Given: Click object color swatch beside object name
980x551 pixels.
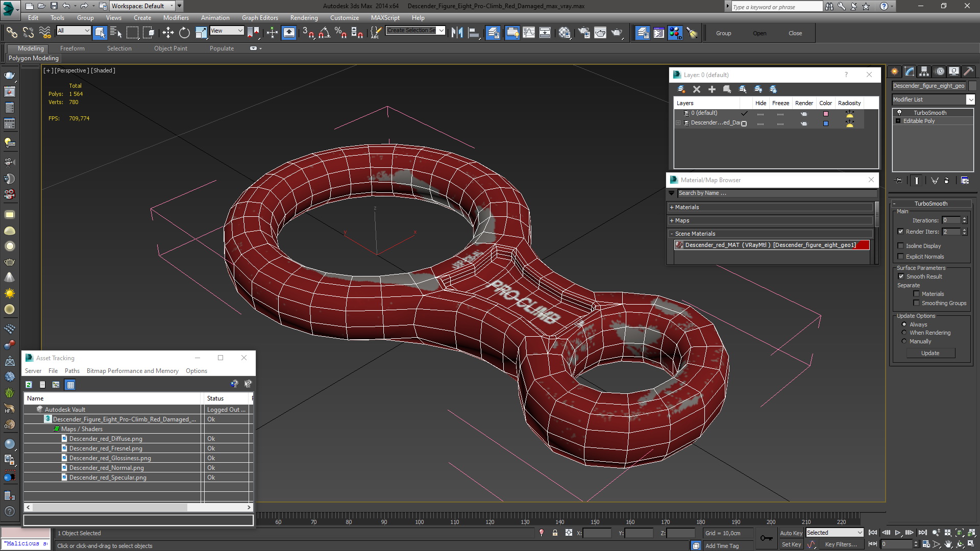Looking at the screenshot, I should click(x=972, y=86).
